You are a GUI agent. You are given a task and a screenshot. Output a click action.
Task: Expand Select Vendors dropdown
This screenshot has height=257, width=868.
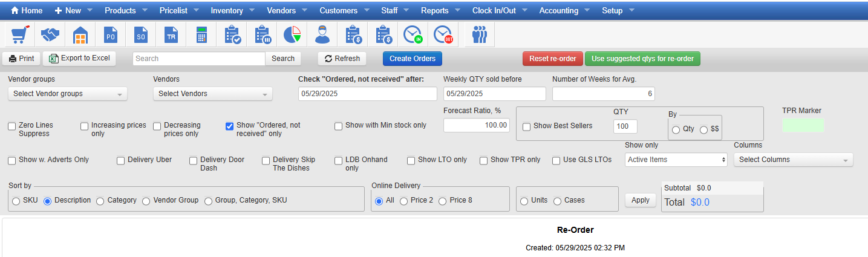212,94
